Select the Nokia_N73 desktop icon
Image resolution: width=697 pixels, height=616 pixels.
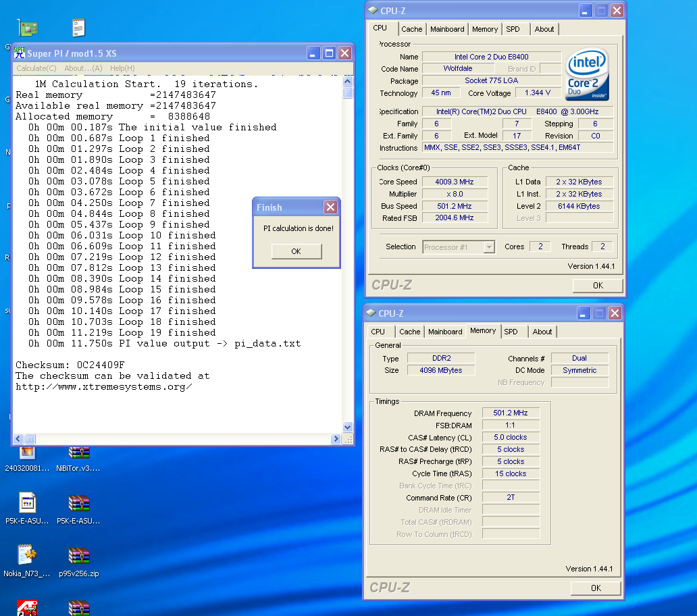tap(26, 561)
